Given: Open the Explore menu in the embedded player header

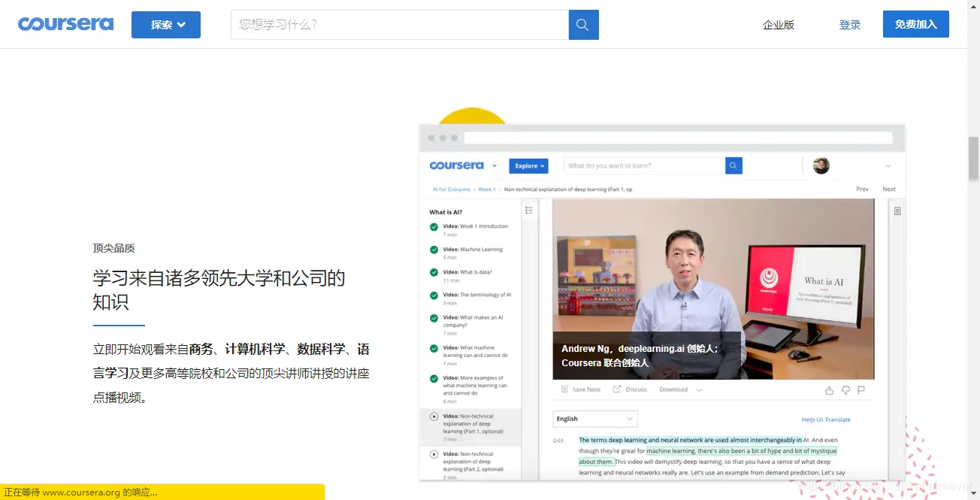Looking at the screenshot, I should coord(528,165).
